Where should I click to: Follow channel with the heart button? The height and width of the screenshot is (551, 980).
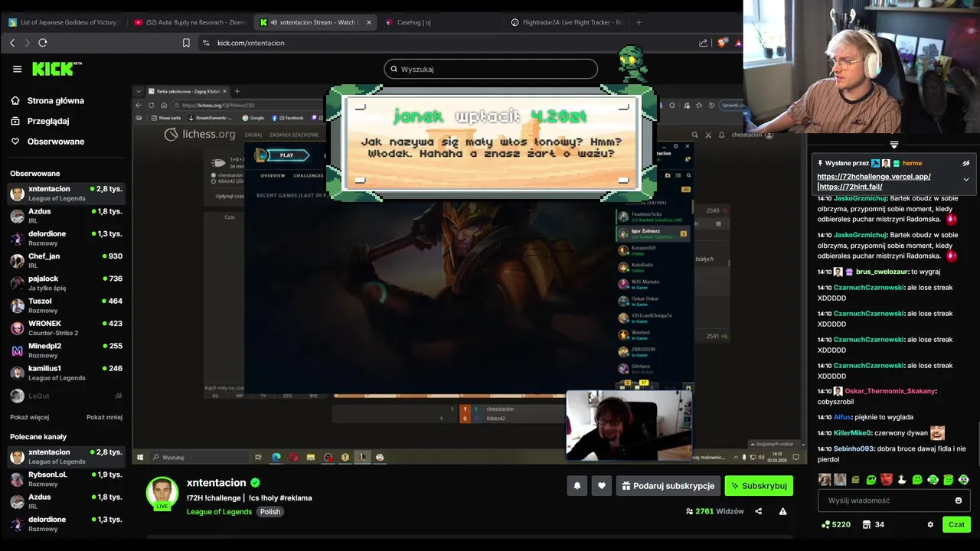click(x=602, y=485)
